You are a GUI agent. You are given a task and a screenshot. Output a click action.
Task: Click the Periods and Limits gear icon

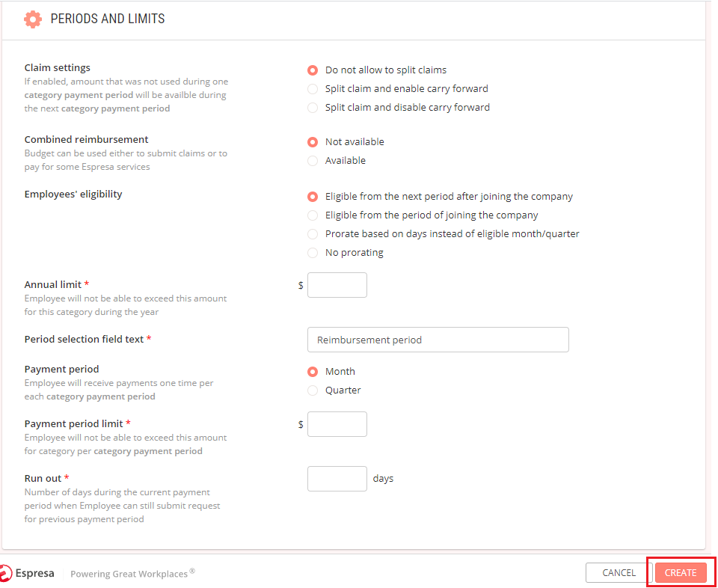click(32, 19)
